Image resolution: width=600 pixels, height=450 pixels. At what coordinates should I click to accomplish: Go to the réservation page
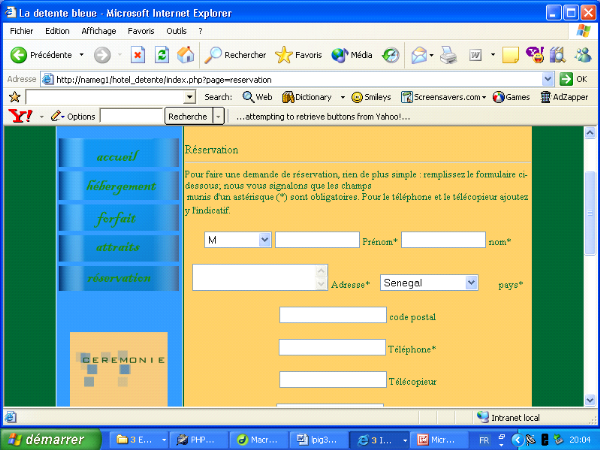[119, 278]
